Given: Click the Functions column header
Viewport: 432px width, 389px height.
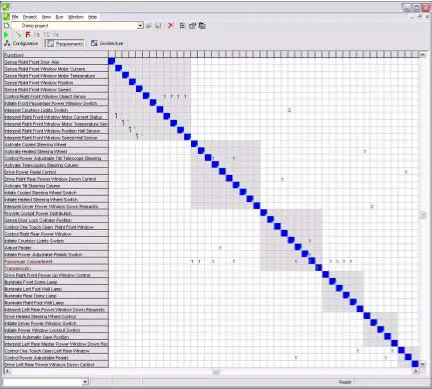Looking at the screenshot, I should pyautogui.click(x=56, y=55).
